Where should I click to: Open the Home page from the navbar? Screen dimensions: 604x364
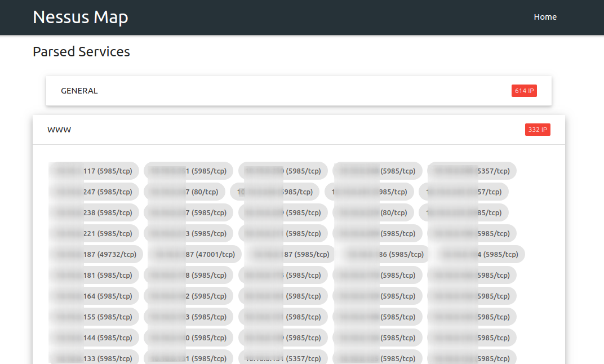tap(545, 16)
